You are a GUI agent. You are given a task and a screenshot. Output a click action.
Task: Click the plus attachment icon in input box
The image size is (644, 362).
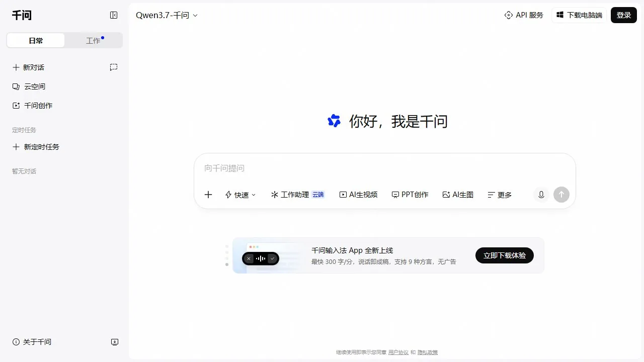[x=208, y=195]
